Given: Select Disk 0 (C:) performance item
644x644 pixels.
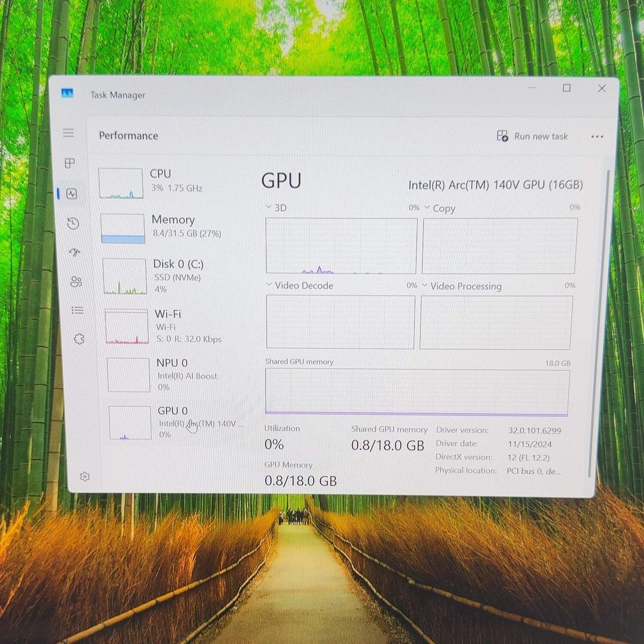Looking at the screenshot, I should pyautogui.click(x=175, y=276).
